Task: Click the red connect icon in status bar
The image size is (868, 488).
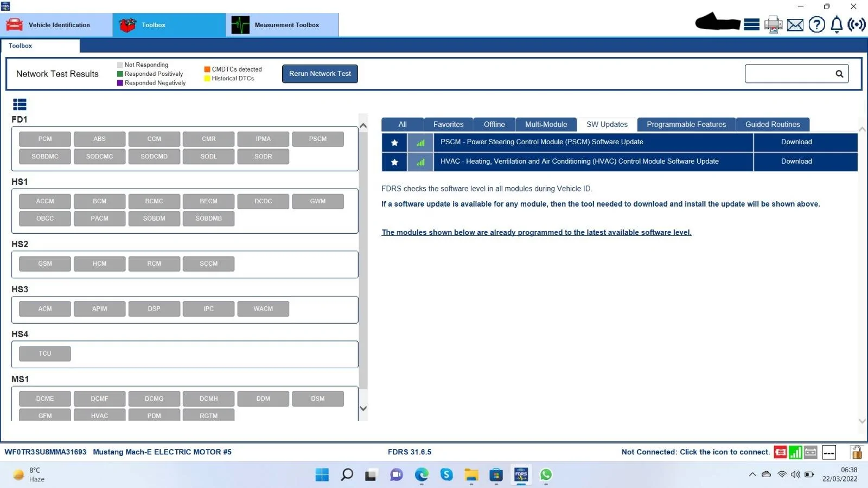Action: click(780, 452)
